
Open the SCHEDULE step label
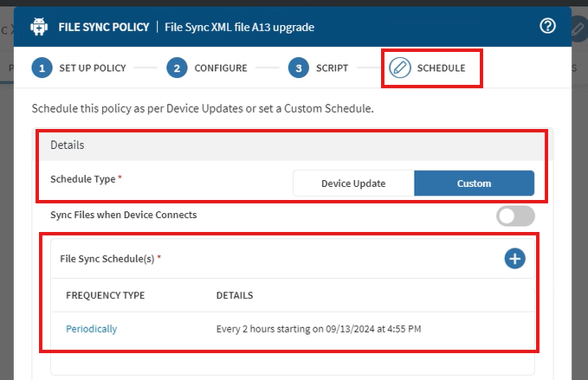click(x=442, y=68)
